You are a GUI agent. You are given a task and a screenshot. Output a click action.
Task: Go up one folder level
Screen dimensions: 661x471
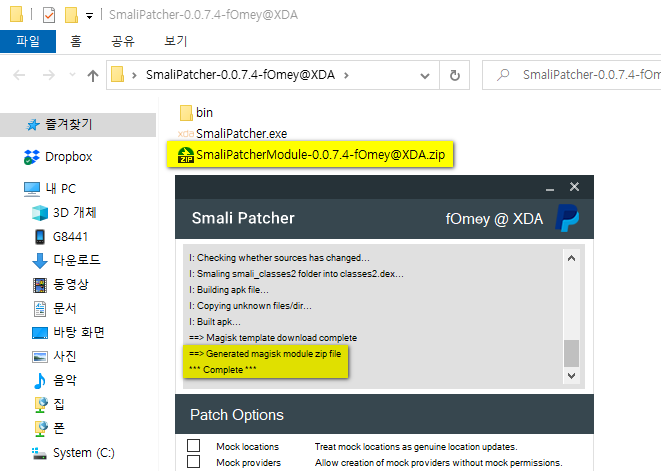pos(93,75)
